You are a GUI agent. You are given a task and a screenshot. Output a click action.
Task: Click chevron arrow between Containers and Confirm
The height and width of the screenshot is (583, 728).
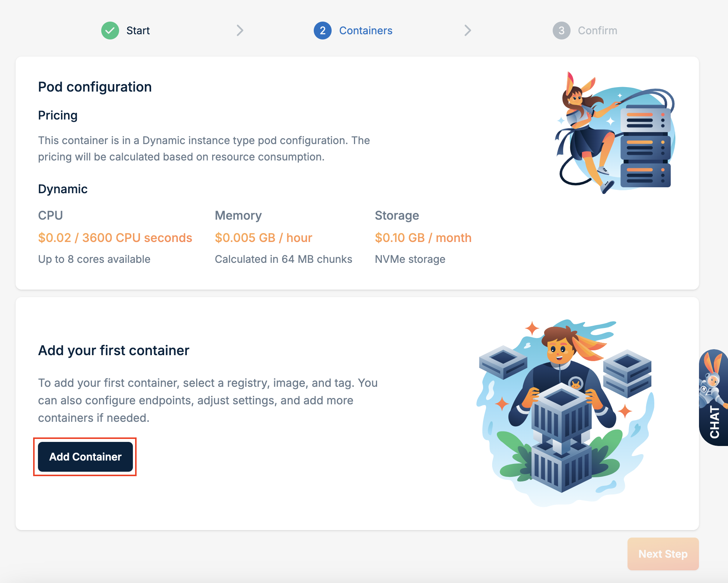468,31
